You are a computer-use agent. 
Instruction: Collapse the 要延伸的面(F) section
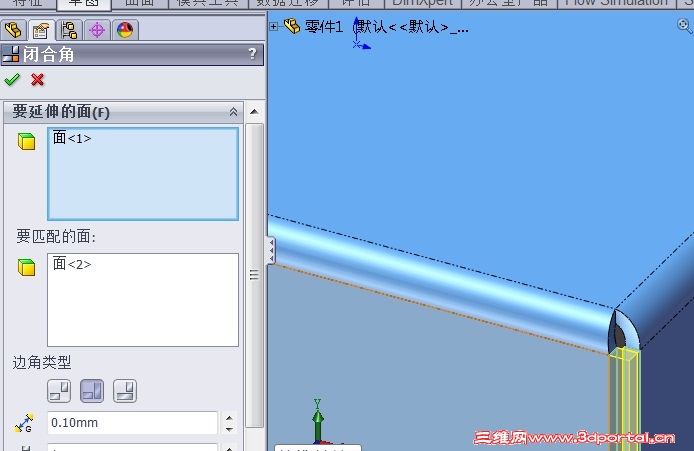pos(233,112)
